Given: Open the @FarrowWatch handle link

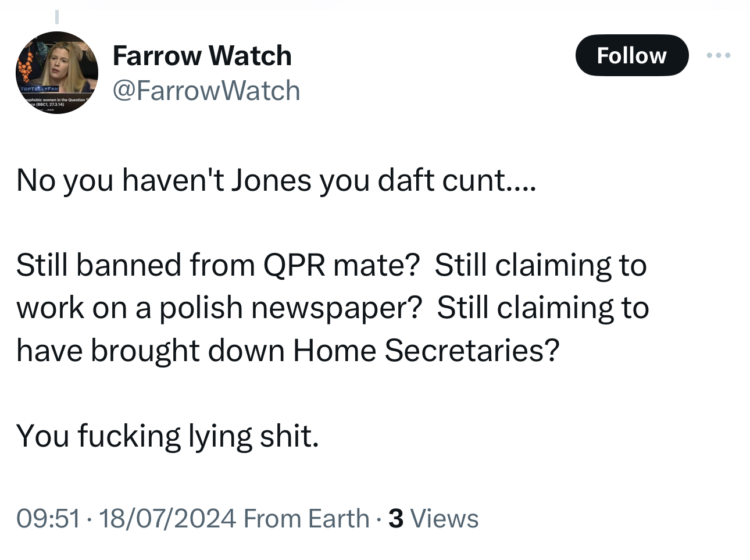Looking at the screenshot, I should [206, 91].
